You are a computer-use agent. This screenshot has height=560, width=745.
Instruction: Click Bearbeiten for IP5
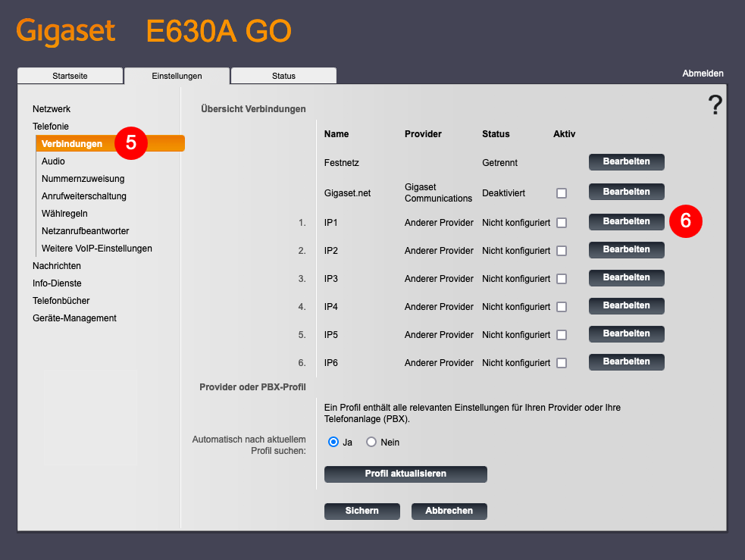pyautogui.click(x=626, y=334)
